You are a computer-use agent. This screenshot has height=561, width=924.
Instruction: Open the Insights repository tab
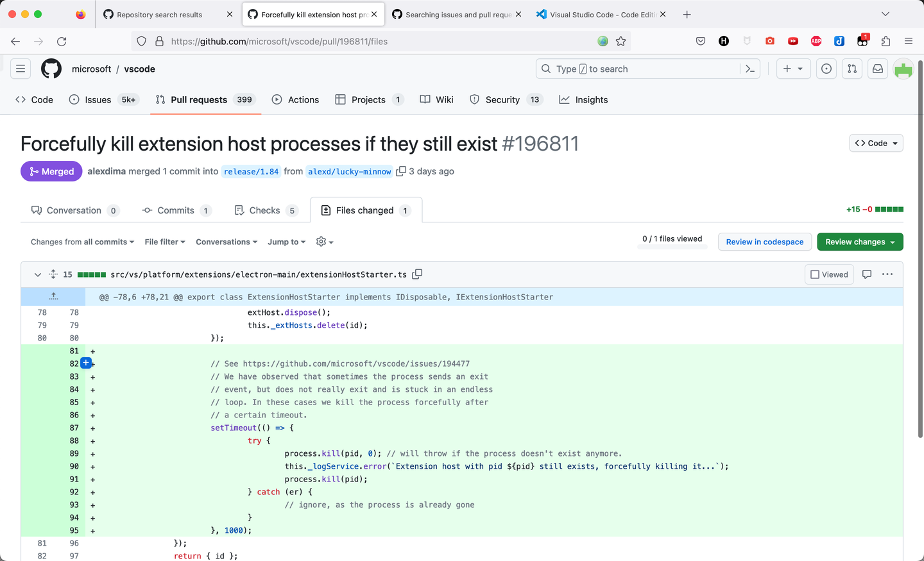[583, 99]
